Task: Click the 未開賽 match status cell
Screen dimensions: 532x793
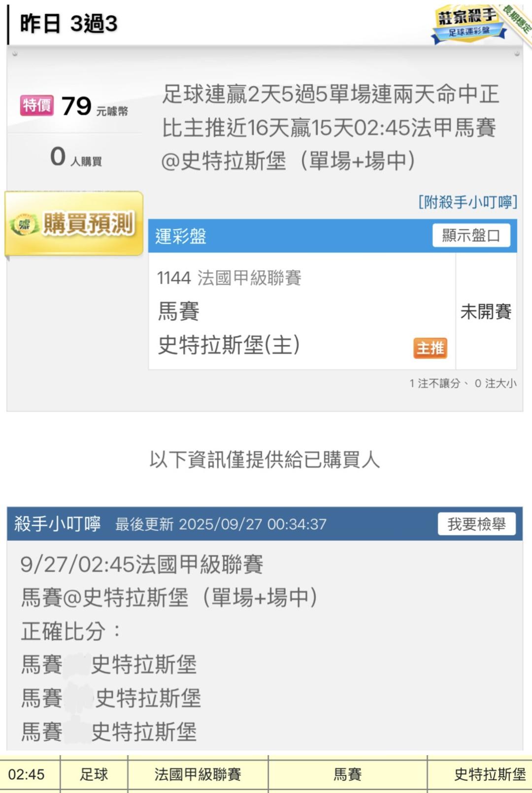Action: (x=486, y=311)
